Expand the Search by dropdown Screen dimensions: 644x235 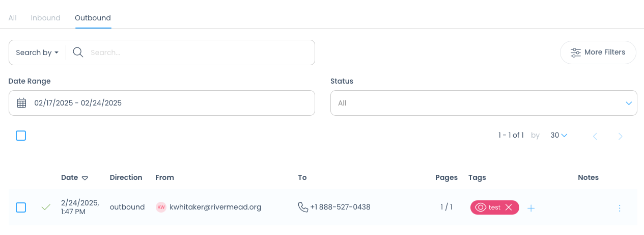click(37, 53)
